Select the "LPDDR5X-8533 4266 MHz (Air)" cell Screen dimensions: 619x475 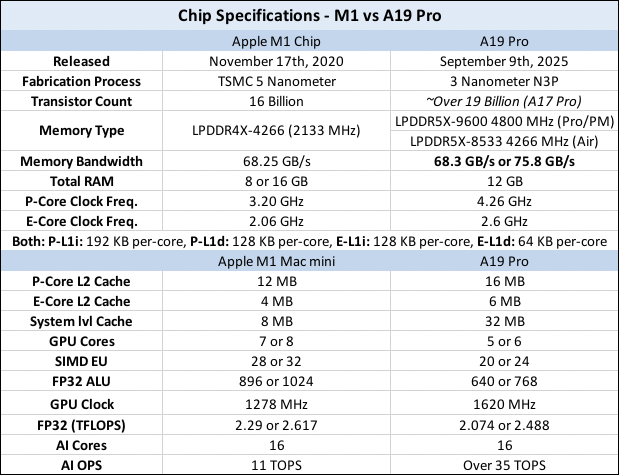coord(501,140)
